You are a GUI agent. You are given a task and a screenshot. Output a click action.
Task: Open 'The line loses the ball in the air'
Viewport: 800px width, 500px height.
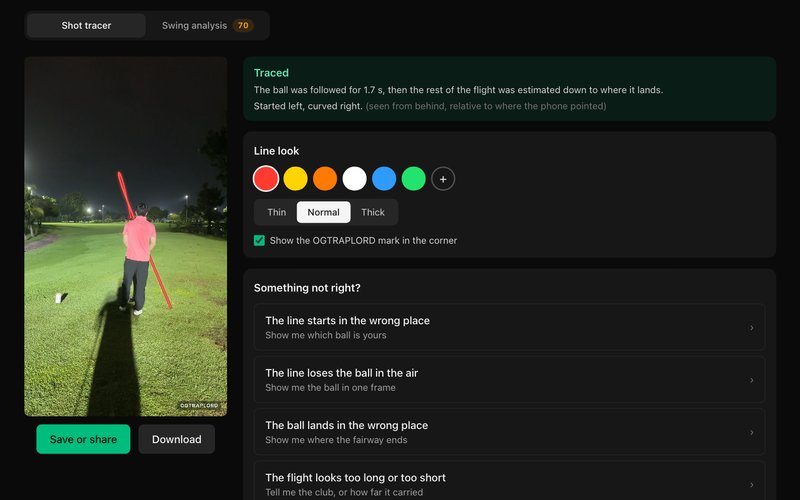coord(509,380)
